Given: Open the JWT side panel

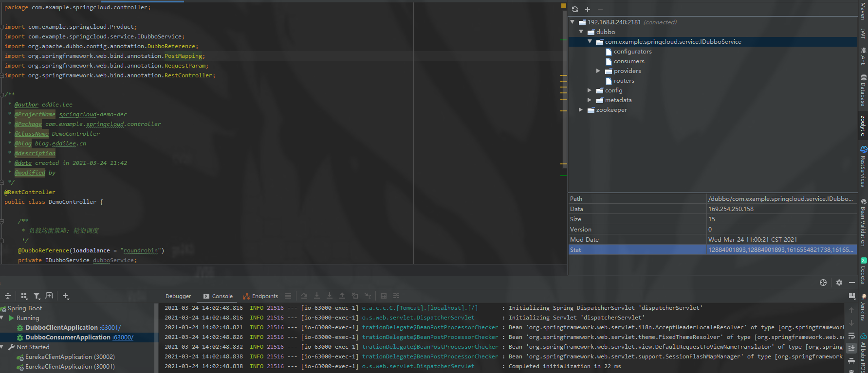Looking at the screenshot, I should click(863, 34).
